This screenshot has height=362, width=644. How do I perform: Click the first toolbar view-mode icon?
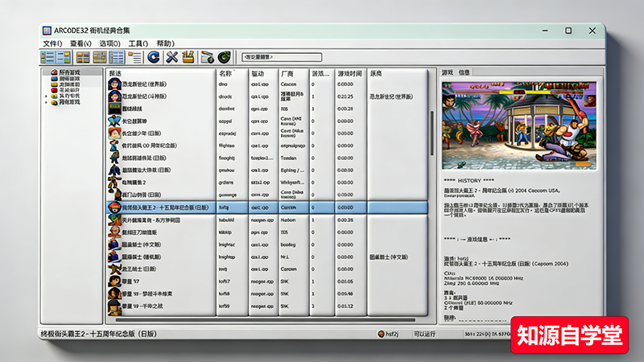[47, 57]
